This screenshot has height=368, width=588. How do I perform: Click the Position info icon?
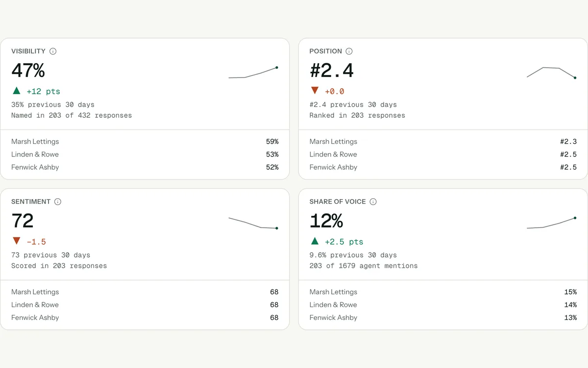pyautogui.click(x=349, y=51)
